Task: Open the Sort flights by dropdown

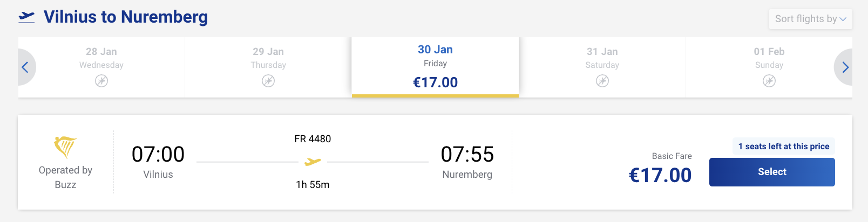Action: [x=810, y=19]
